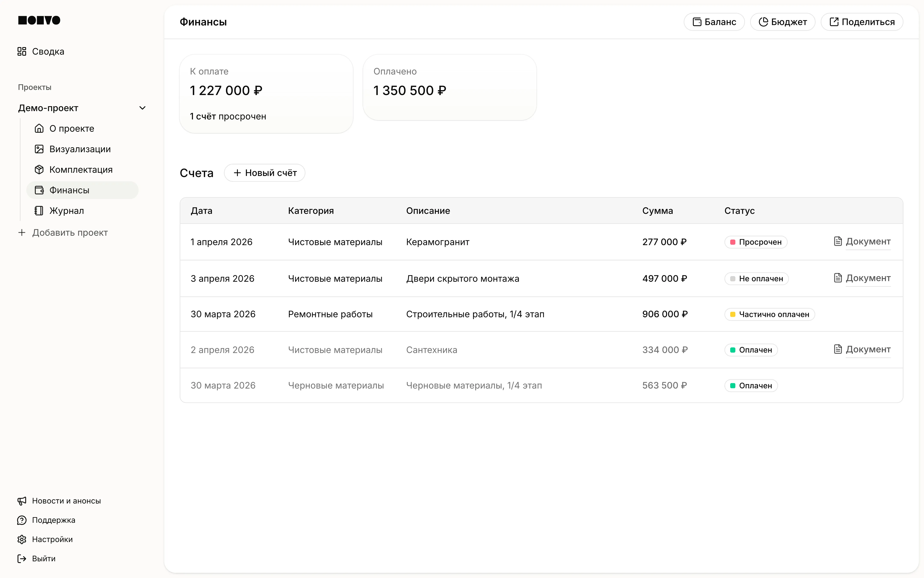Click 1 счёт просрочен text
The width and height of the screenshot is (924, 578).
(228, 116)
